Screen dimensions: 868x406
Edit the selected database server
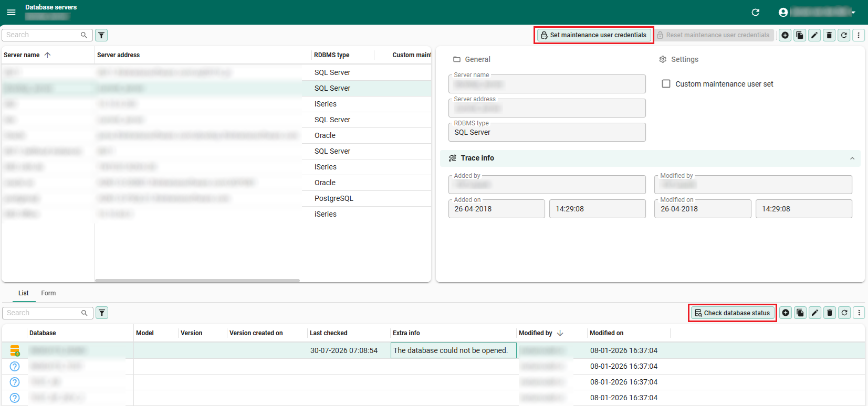pyautogui.click(x=814, y=35)
